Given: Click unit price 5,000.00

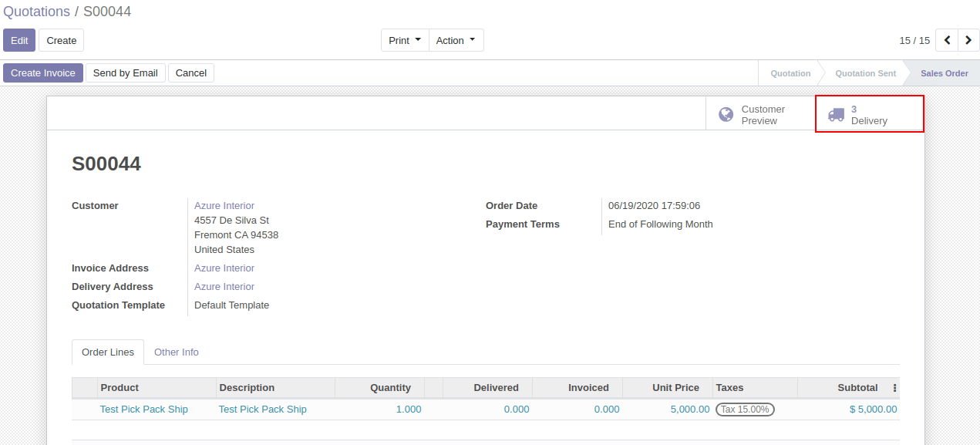Looking at the screenshot, I should click(x=690, y=410).
